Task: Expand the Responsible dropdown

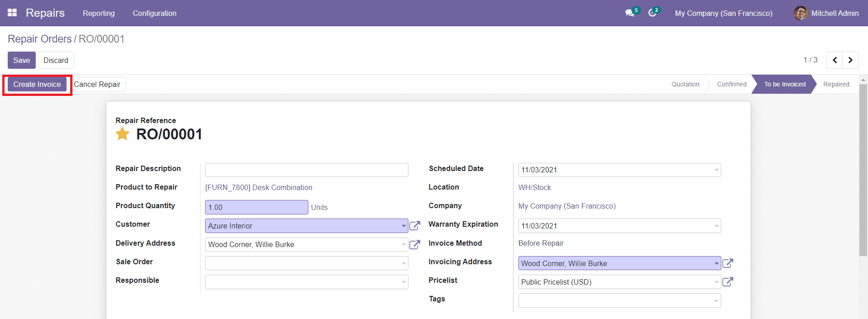Action: pyautogui.click(x=403, y=282)
